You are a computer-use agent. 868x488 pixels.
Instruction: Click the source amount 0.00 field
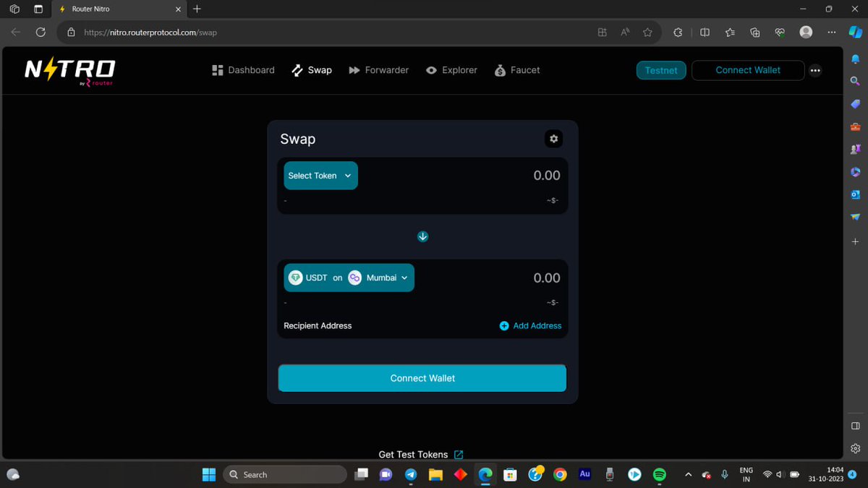click(x=547, y=176)
